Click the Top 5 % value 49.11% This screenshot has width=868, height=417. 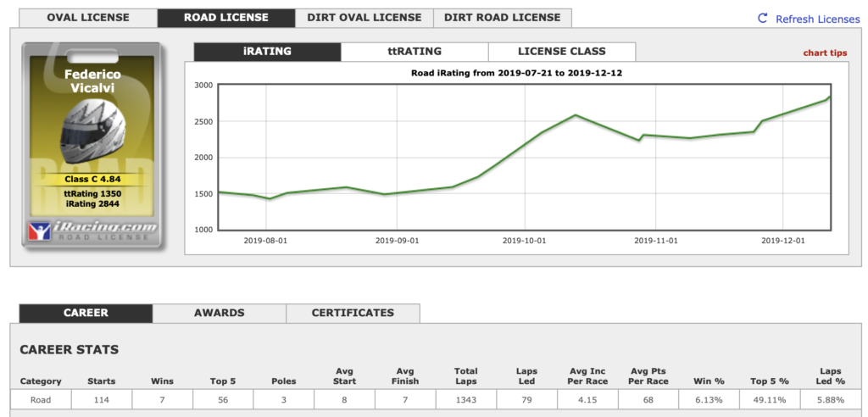770,400
